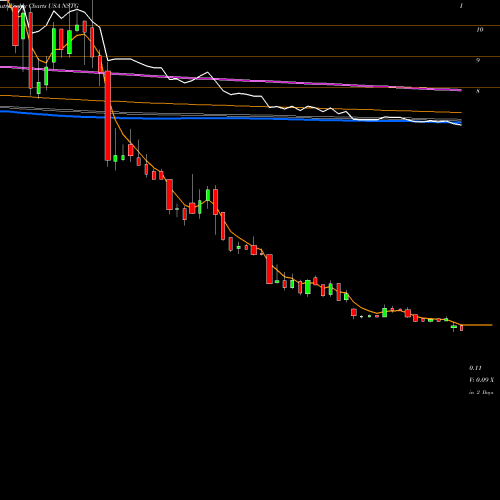Image resolution: width=500 pixels, height=500 pixels.
Task: Click the price axis label '8'
Action: [x=478, y=91]
